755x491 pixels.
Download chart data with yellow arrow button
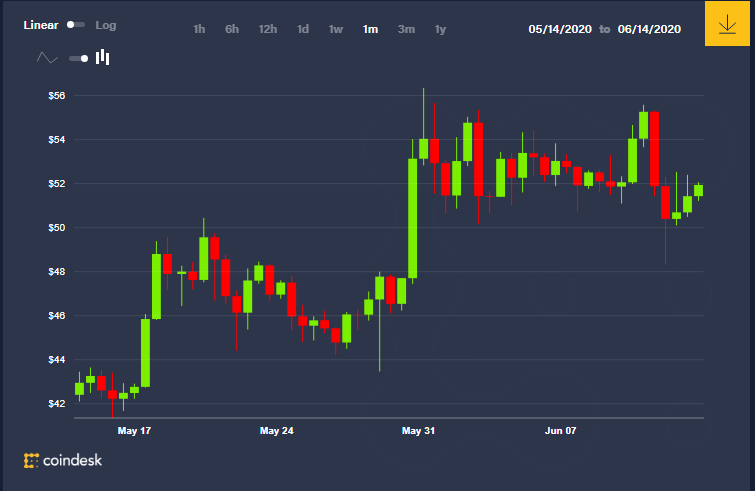[x=727, y=24]
